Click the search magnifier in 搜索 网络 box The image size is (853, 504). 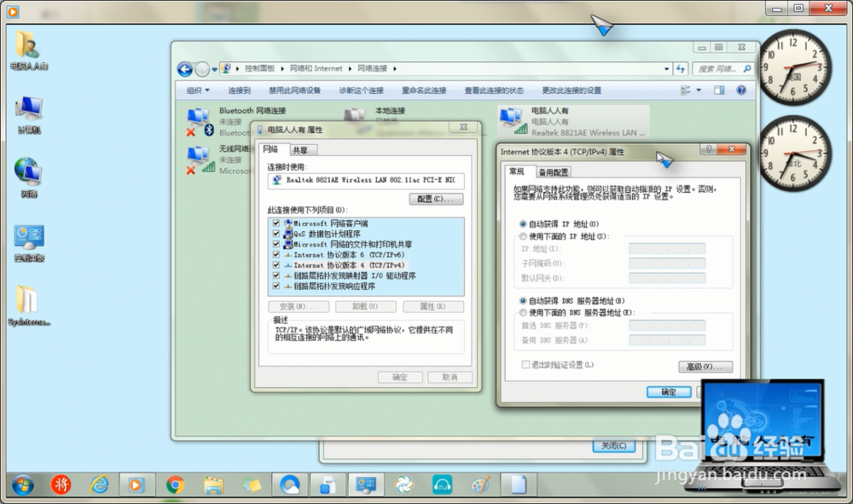(747, 68)
